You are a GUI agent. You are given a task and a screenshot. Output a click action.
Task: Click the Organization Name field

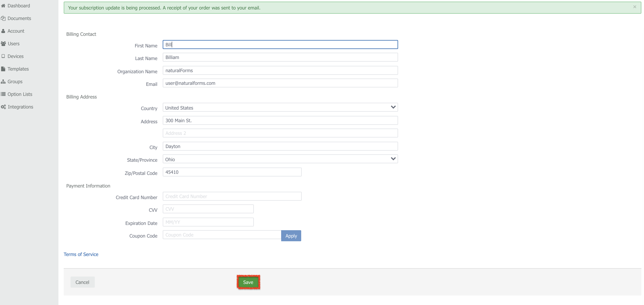pos(280,70)
